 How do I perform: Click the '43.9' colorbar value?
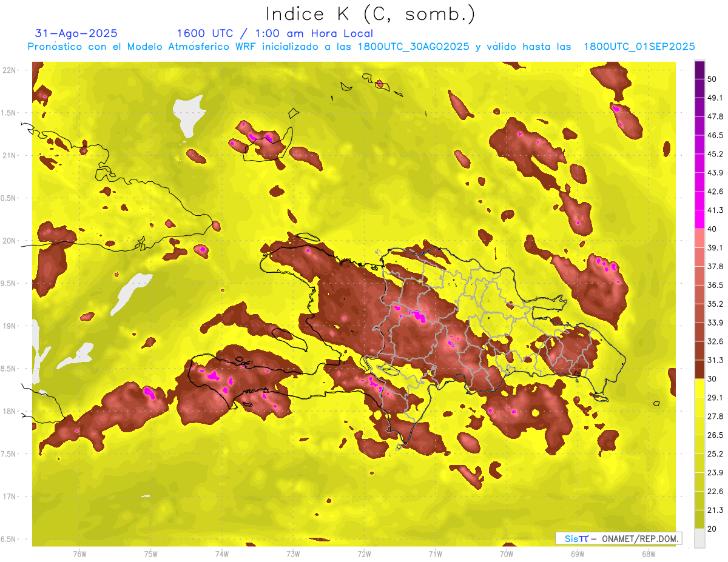[x=715, y=173]
